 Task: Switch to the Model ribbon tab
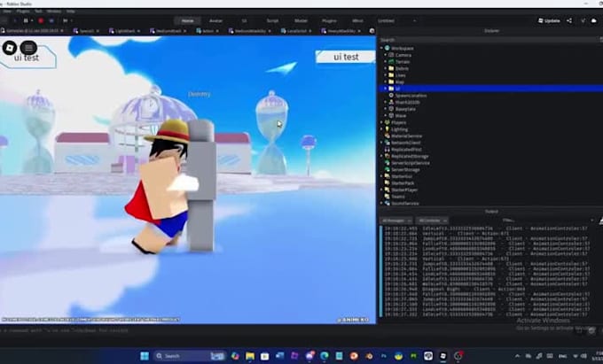pos(301,20)
